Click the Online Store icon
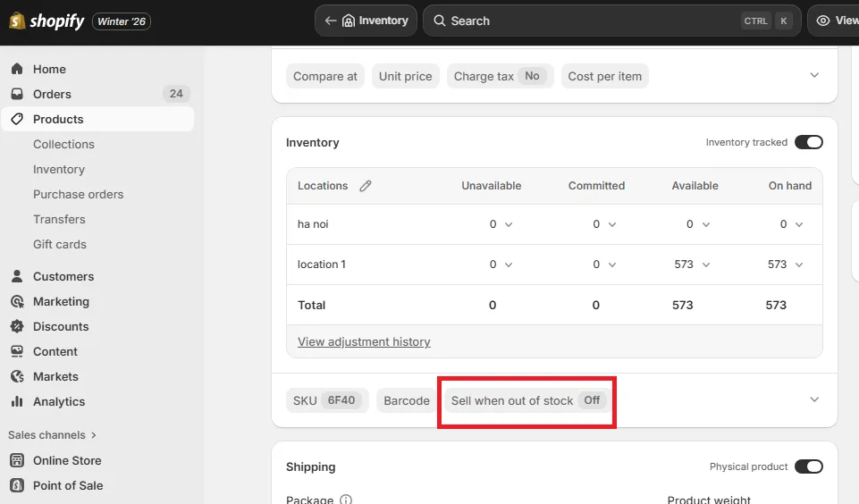The width and height of the screenshot is (859, 504). [17, 460]
